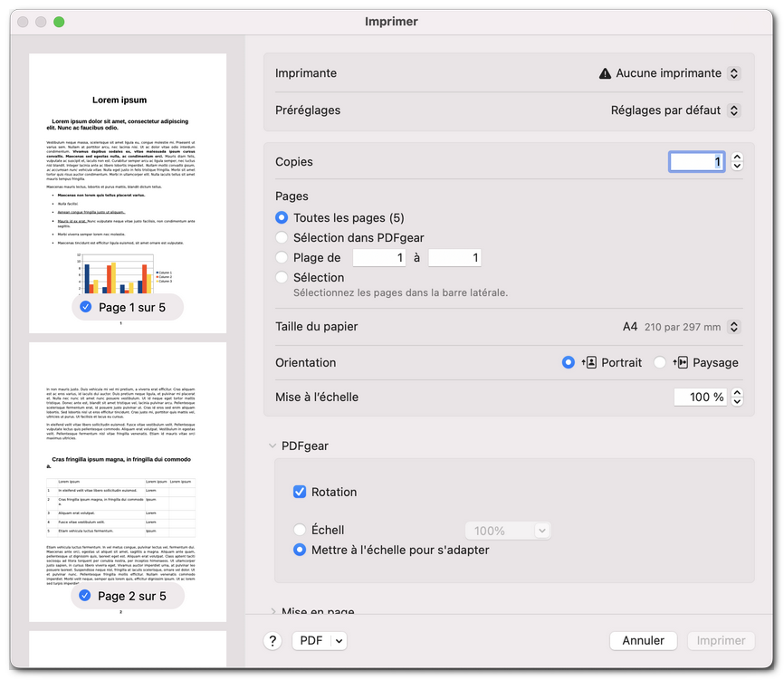784x680 pixels.
Task: Uncheck the Rotation checkbox
Action: [x=300, y=492]
